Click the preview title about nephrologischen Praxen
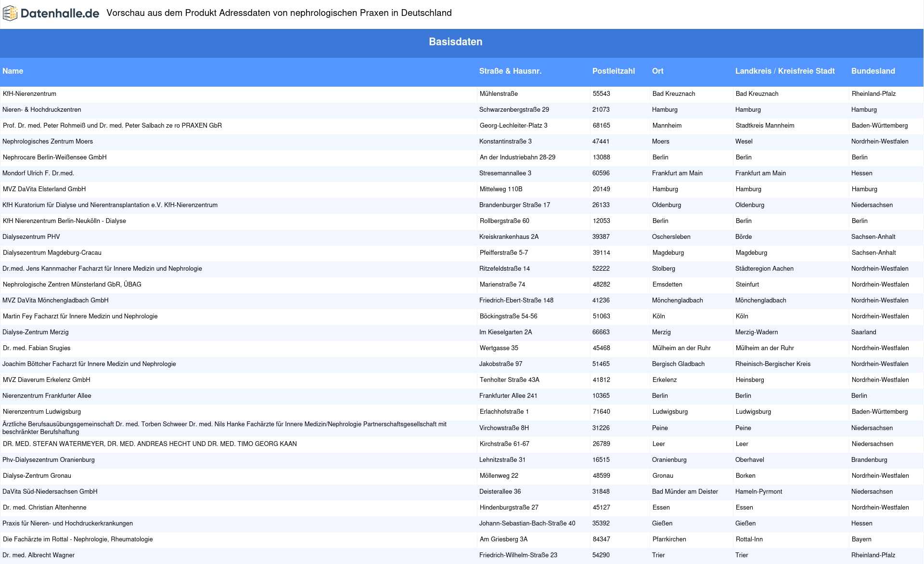924x564 pixels. tap(279, 13)
